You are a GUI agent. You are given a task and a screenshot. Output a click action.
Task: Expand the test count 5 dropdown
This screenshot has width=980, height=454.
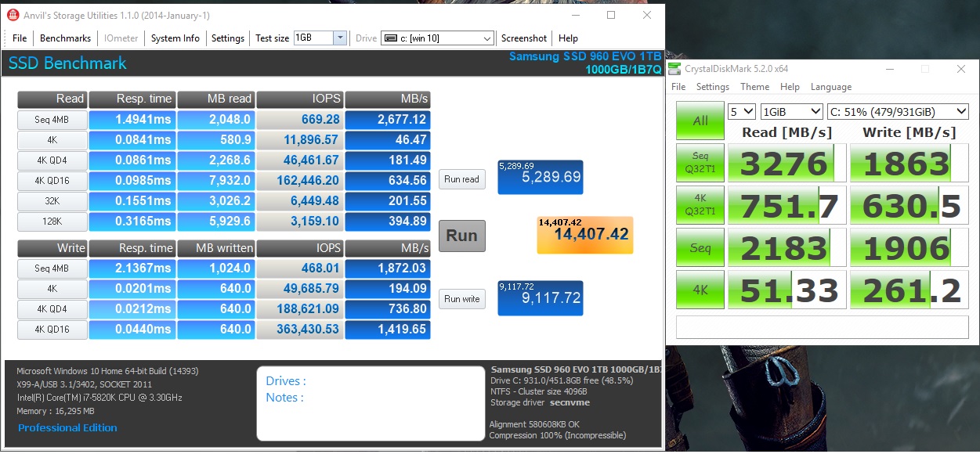(x=742, y=111)
